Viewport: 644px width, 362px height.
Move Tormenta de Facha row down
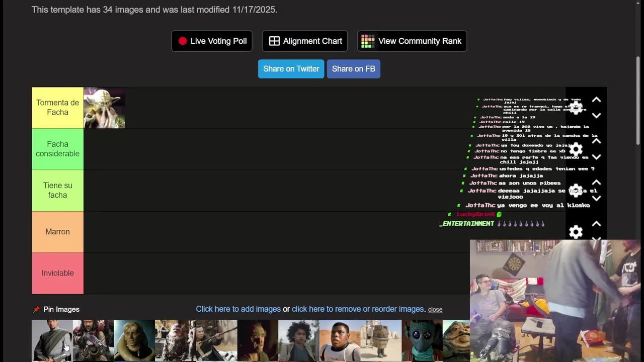(596, 115)
